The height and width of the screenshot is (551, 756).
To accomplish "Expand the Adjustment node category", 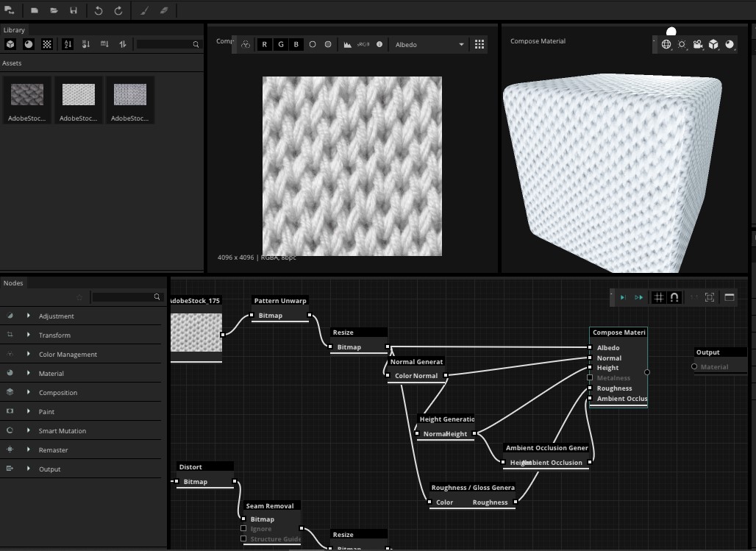I will point(56,316).
